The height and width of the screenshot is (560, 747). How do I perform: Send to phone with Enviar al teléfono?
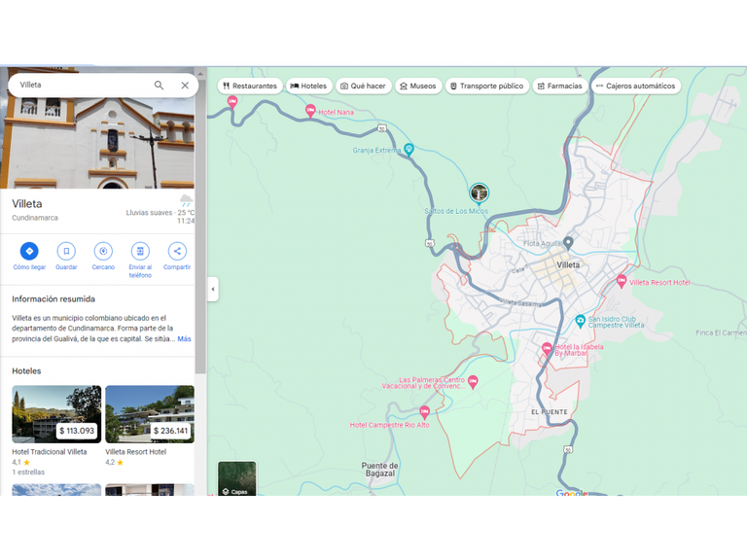pyautogui.click(x=140, y=251)
